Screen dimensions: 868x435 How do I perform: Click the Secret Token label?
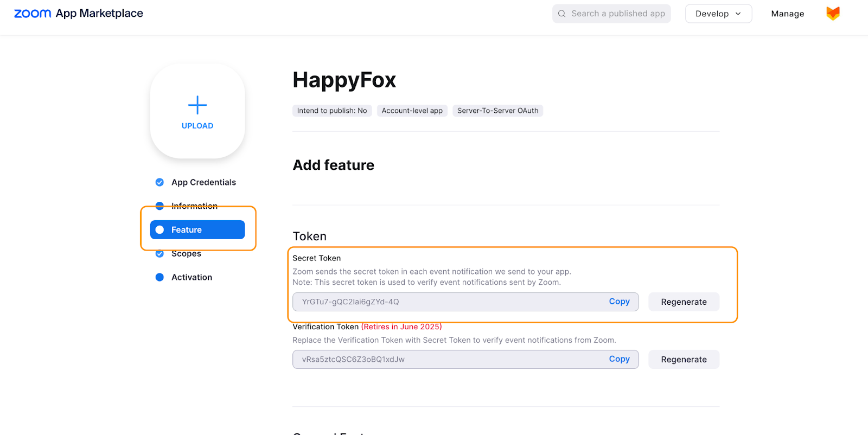[317, 258]
